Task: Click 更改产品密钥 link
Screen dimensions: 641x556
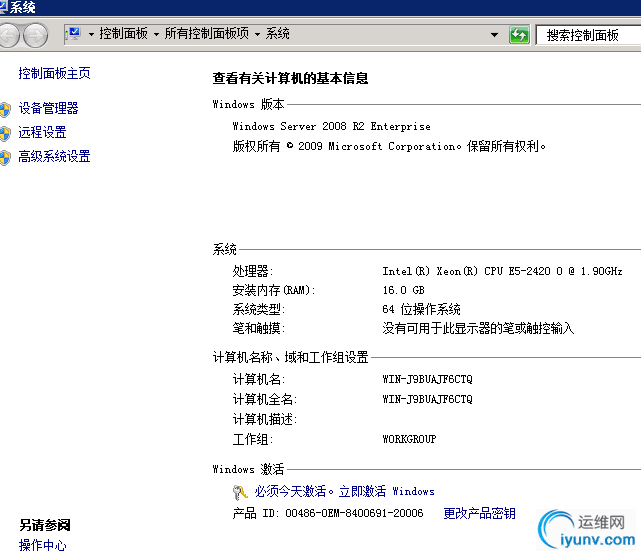Action: tap(479, 513)
